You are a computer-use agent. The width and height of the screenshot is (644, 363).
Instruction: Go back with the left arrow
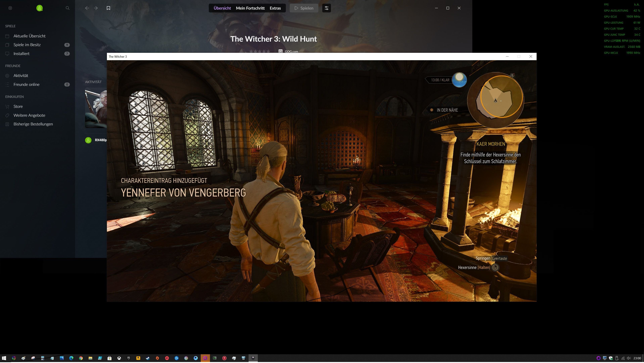(87, 8)
